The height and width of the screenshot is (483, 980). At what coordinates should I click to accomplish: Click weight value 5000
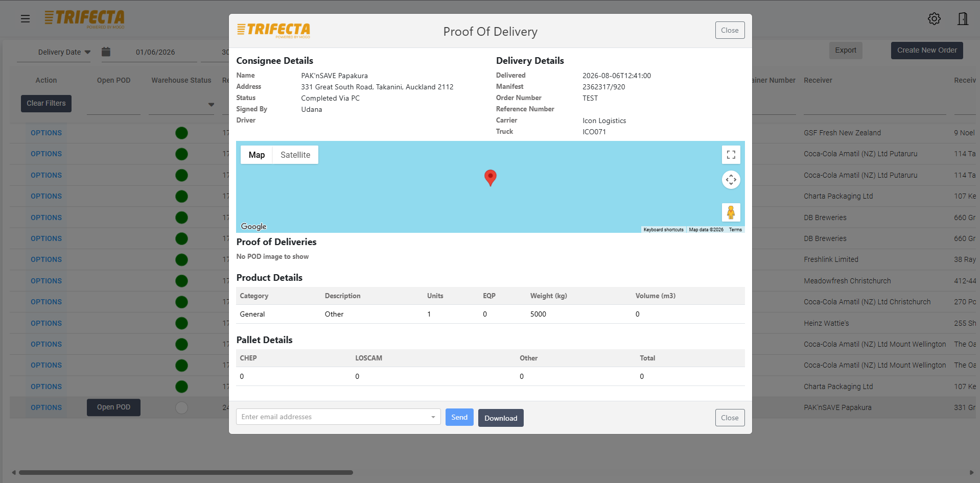(538, 314)
